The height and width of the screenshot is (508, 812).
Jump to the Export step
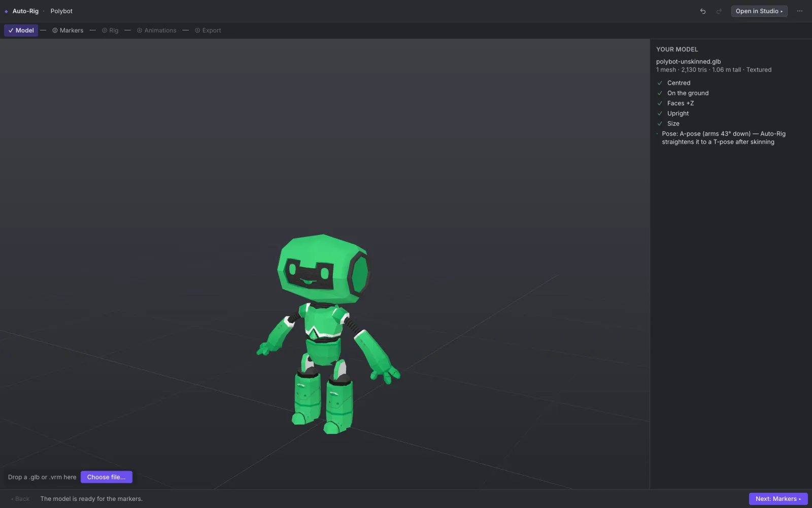click(x=208, y=30)
